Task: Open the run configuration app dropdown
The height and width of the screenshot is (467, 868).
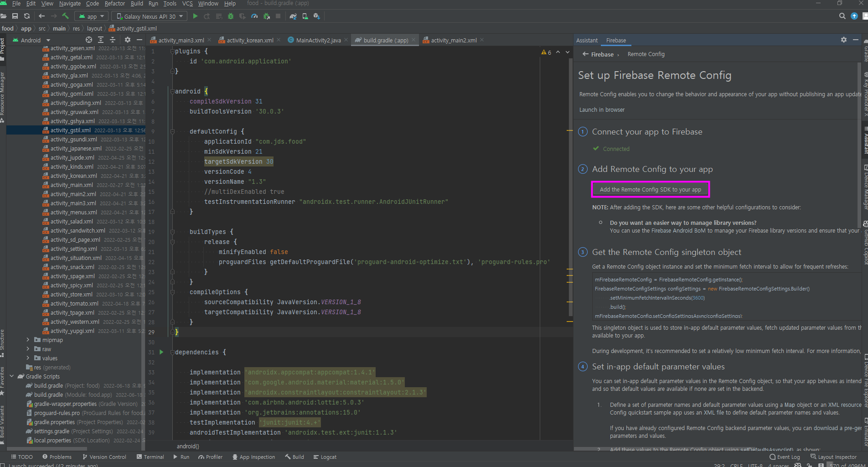Action: pyautogui.click(x=92, y=16)
